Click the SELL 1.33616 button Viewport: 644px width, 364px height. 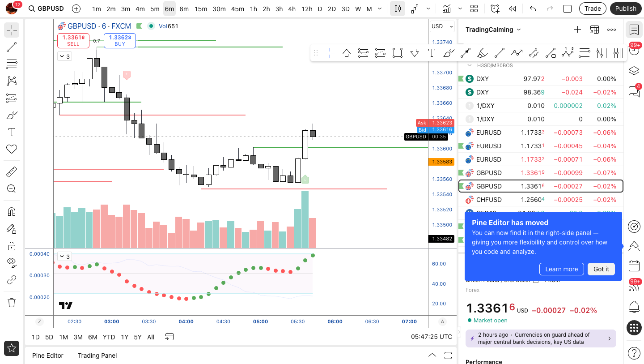pos(73,41)
